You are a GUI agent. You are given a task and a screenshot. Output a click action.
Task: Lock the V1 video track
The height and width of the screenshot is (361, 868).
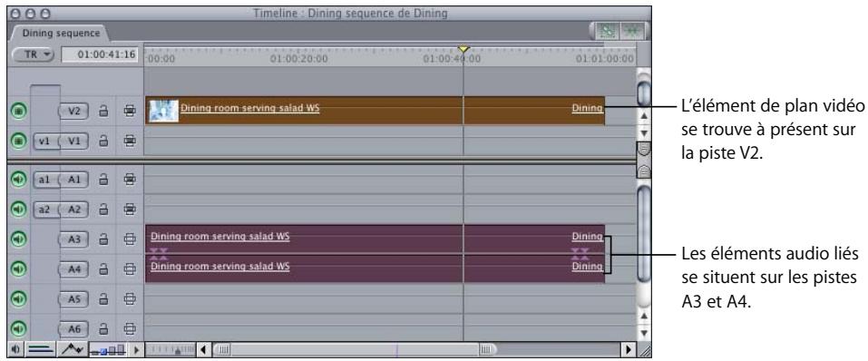(x=103, y=141)
